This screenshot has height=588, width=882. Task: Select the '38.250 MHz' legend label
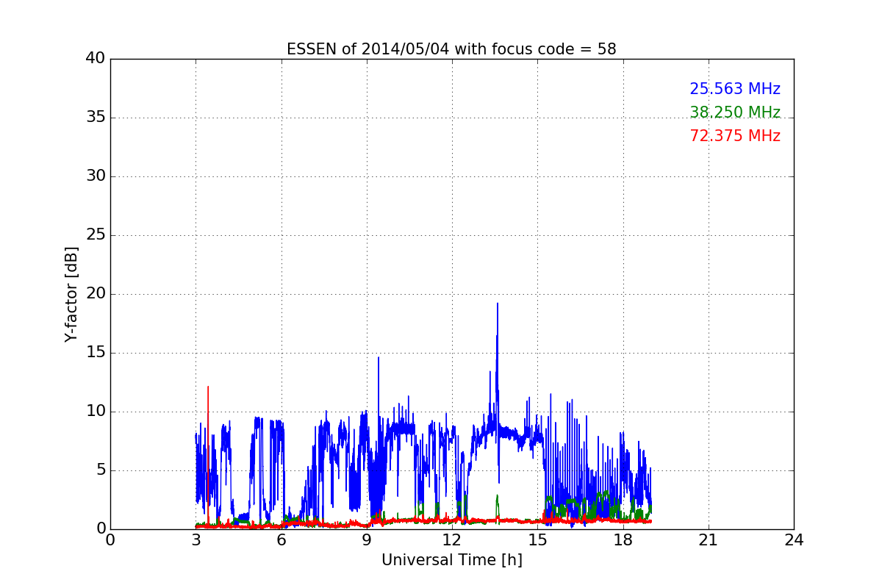click(735, 112)
